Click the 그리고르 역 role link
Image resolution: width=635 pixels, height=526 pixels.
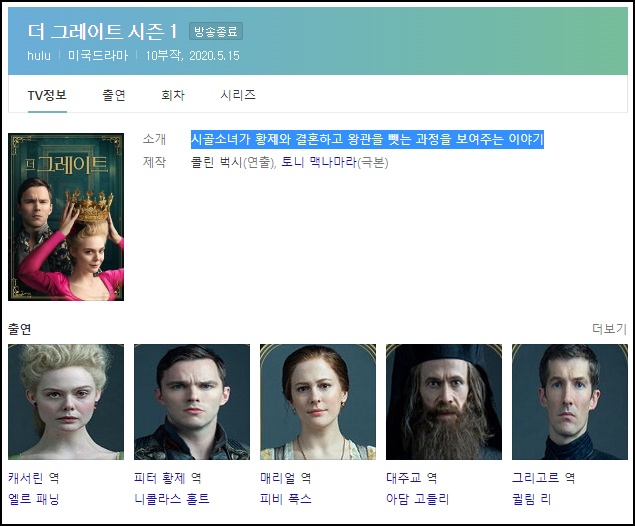[543, 478]
